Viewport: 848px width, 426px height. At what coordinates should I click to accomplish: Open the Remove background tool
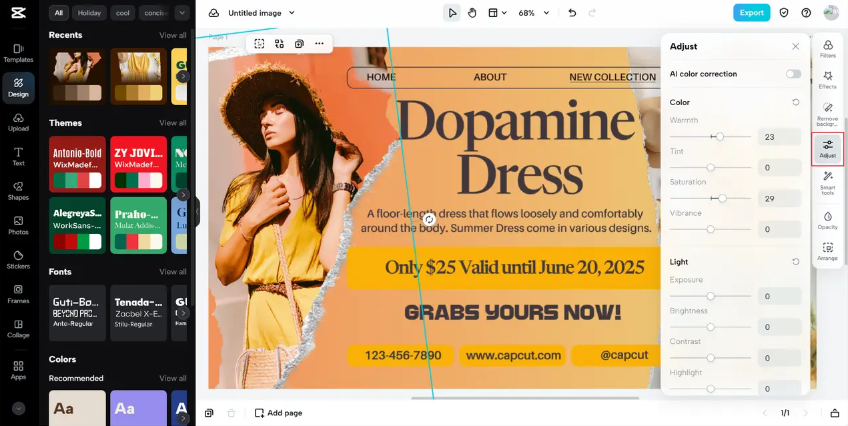[827, 114]
